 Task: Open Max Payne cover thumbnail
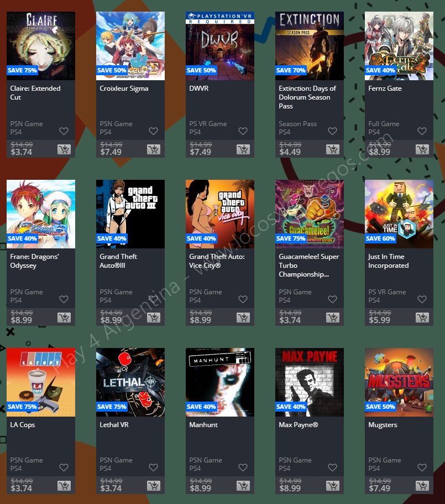pos(310,382)
